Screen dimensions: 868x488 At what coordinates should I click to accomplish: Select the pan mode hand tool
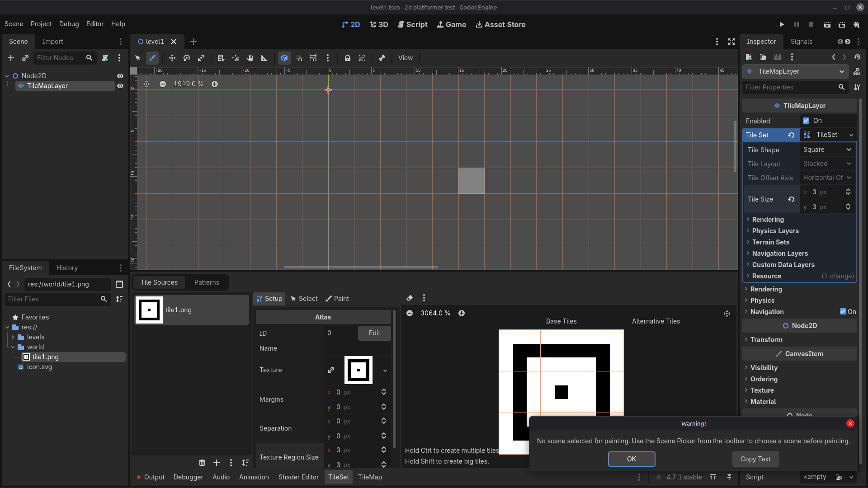250,58
